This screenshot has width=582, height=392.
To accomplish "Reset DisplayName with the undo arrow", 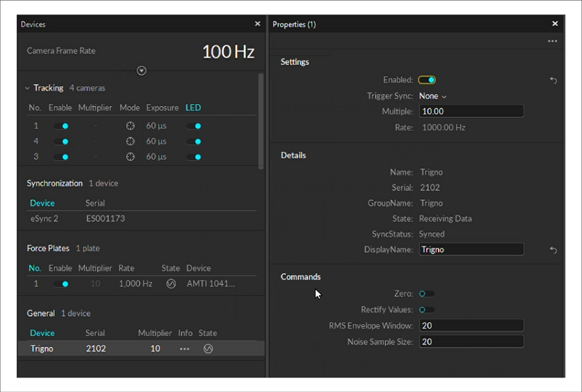I will click(553, 250).
